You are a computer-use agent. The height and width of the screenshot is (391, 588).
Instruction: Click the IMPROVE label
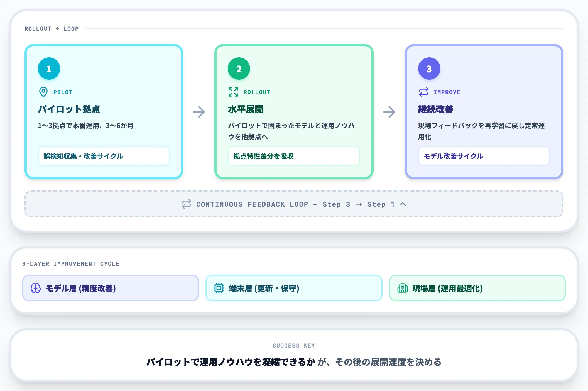[447, 92]
